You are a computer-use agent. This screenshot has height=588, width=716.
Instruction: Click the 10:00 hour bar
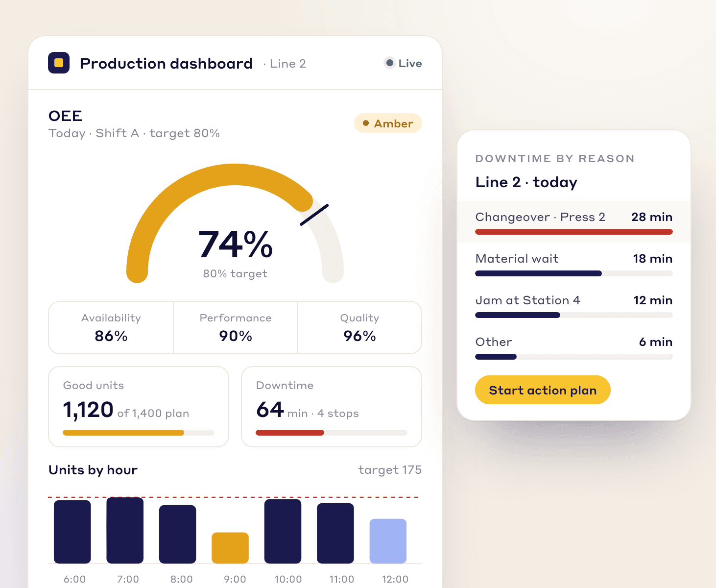[x=283, y=531]
